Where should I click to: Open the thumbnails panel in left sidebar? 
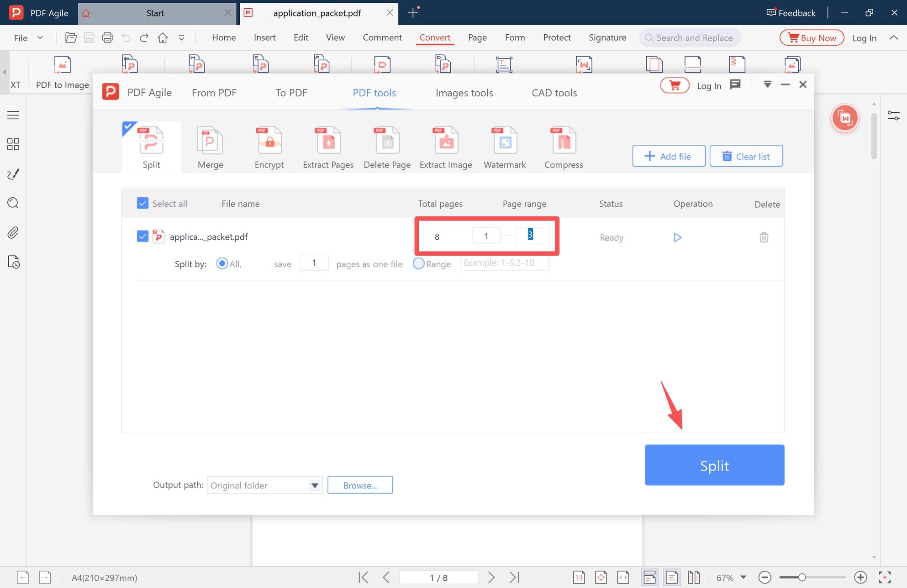pyautogui.click(x=13, y=145)
